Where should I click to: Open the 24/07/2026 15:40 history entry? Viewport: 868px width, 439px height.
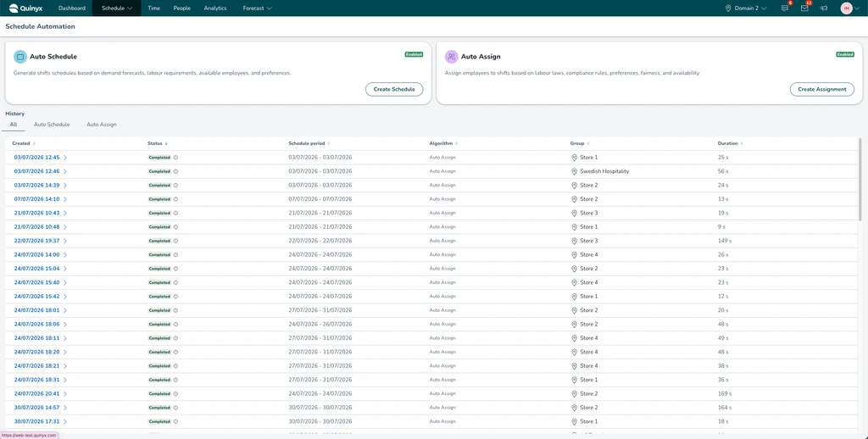point(37,282)
